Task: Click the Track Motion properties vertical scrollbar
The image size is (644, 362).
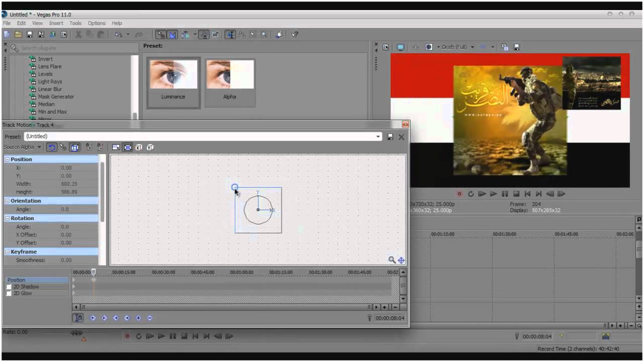Action: click(103, 192)
